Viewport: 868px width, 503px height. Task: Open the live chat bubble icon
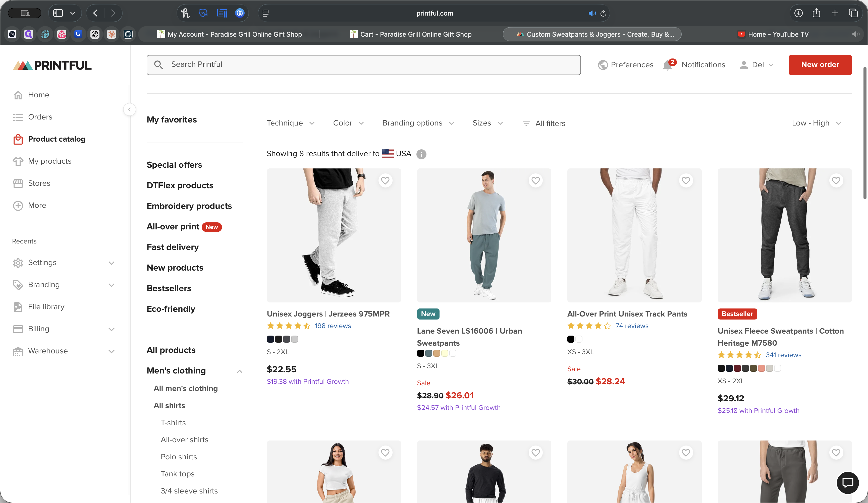[x=847, y=482]
